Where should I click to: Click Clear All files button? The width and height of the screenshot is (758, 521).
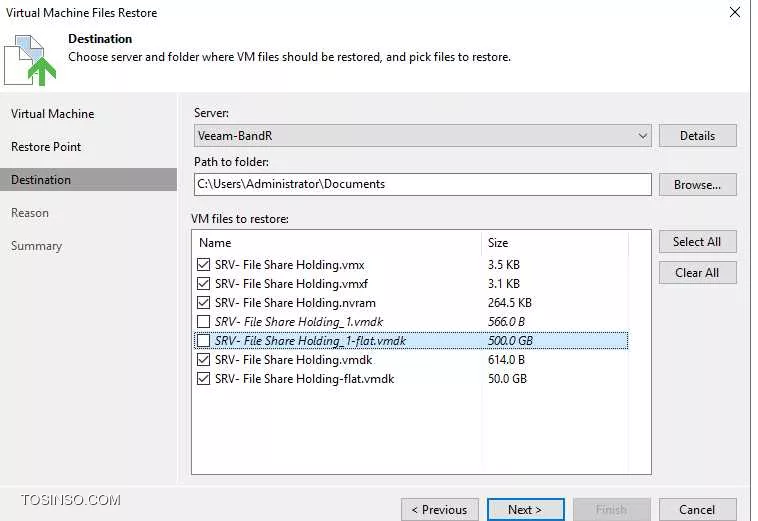click(698, 273)
